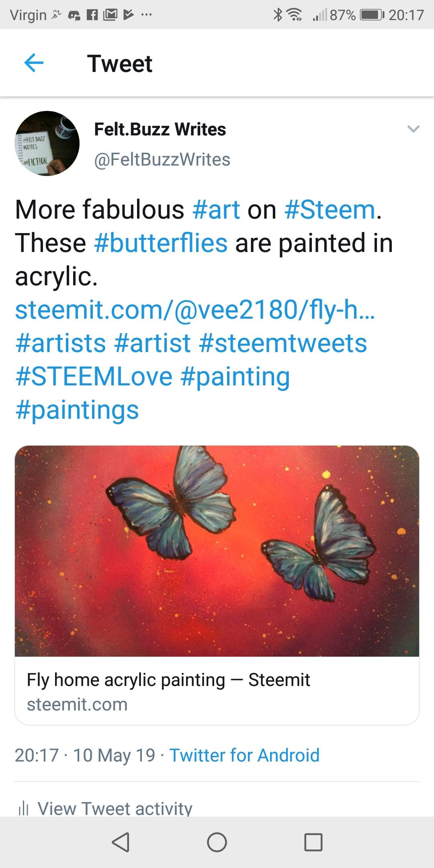Tap the Twitter for Android link
Viewport: 434px width, 868px height.
tap(244, 755)
